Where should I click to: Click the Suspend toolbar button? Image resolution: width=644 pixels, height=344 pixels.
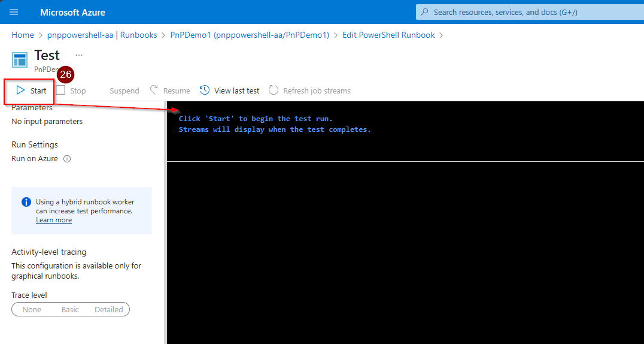click(x=124, y=91)
